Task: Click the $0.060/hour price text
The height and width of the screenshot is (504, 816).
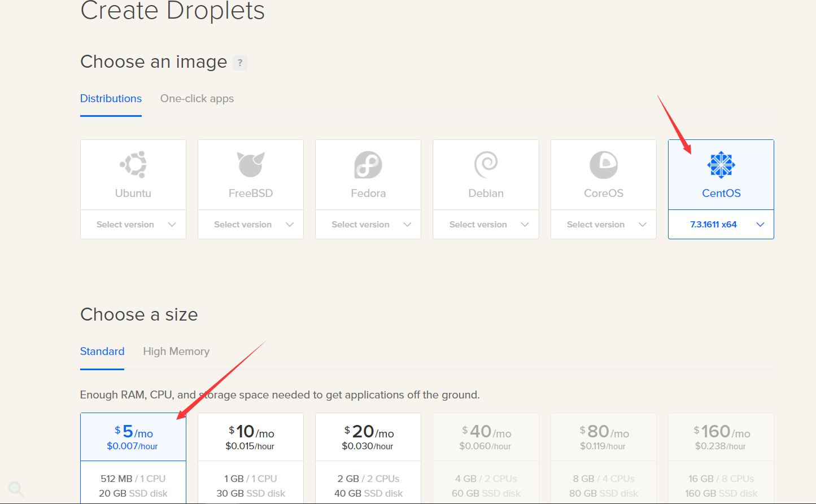Action: pos(485,446)
